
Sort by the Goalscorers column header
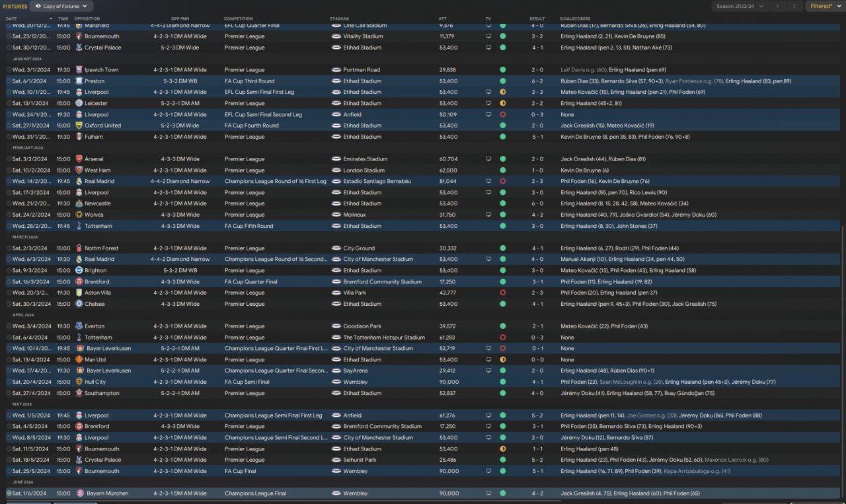(x=575, y=18)
